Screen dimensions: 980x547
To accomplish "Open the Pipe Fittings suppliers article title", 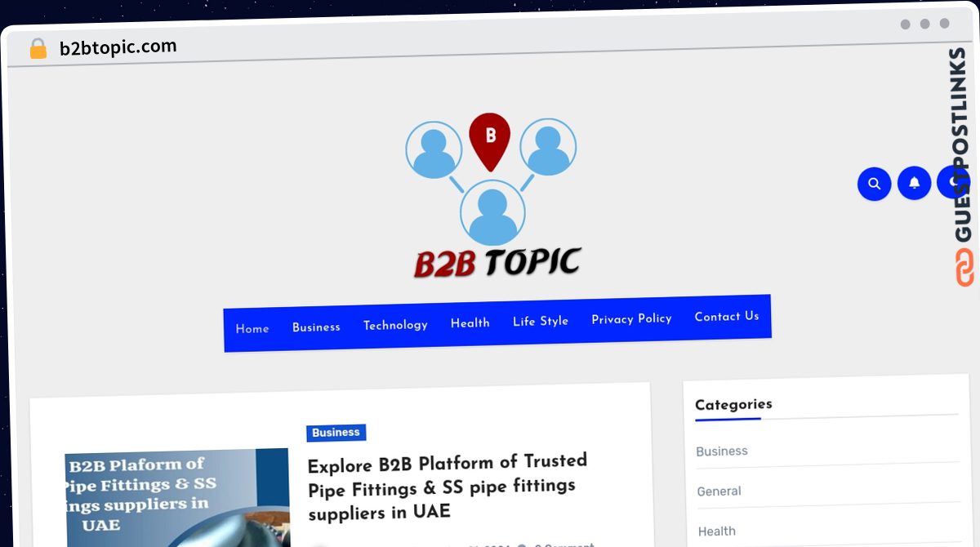I will click(x=448, y=487).
